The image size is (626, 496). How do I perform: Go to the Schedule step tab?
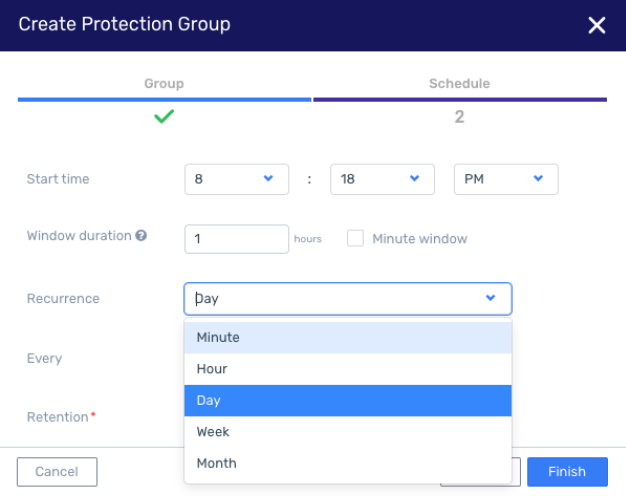point(460,83)
